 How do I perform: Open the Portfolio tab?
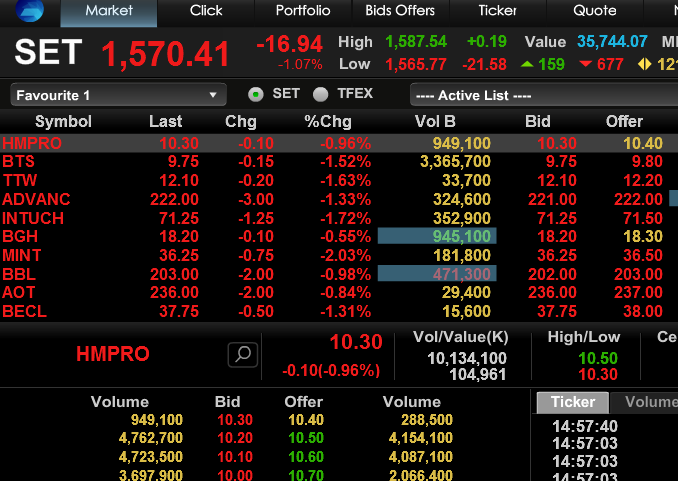[303, 13]
